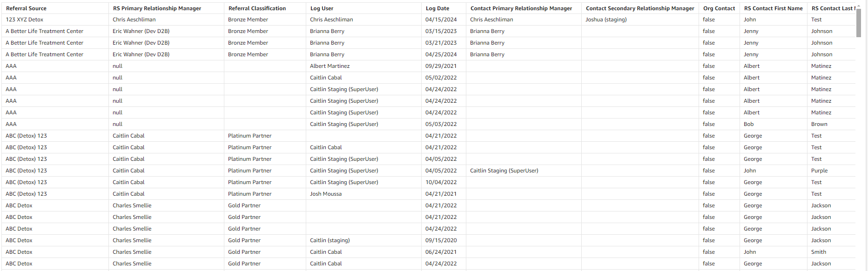Click the Referral Source column header
868x271 pixels.
point(26,8)
